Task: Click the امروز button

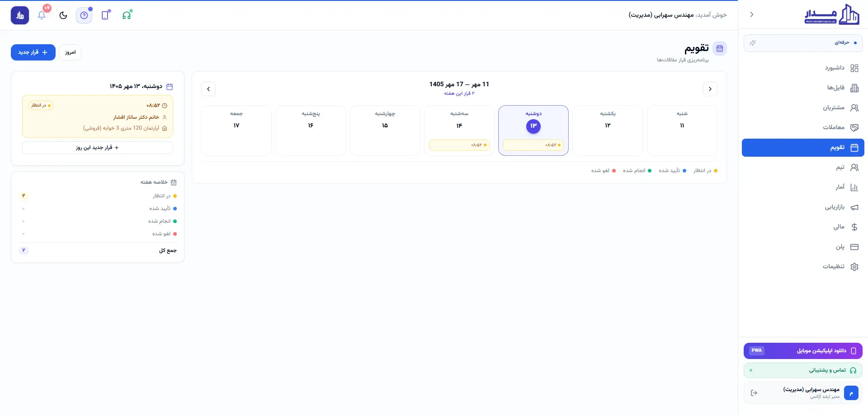Action: 70,52
